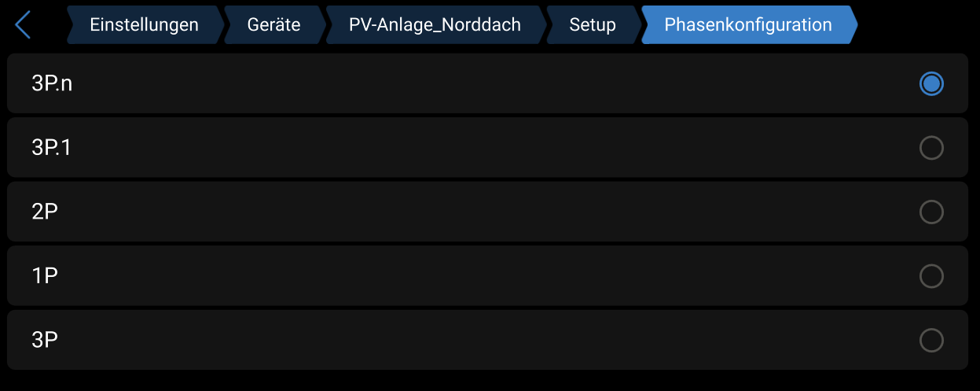Select the 3P.1 radio circle
The image size is (980, 391).
tap(931, 148)
